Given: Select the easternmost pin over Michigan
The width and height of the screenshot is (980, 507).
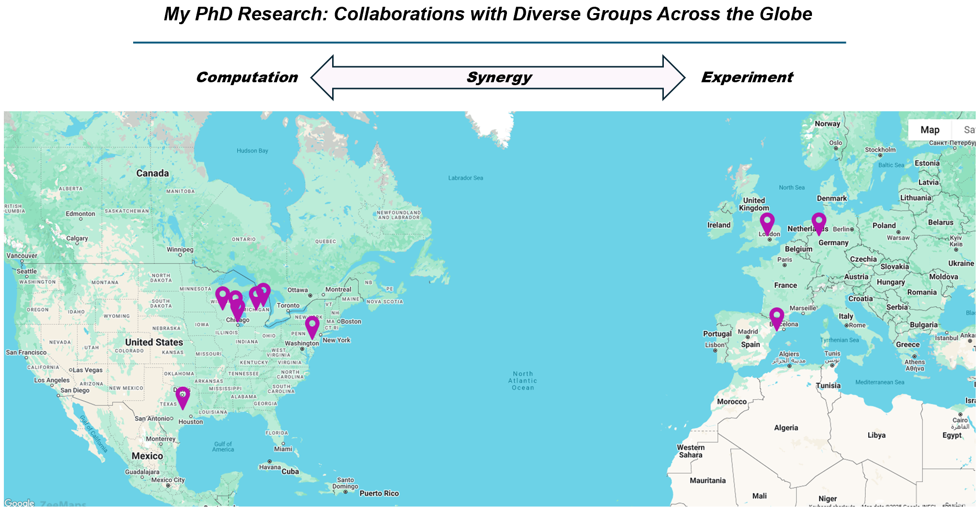Looking at the screenshot, I should click(x=263, y=292).
